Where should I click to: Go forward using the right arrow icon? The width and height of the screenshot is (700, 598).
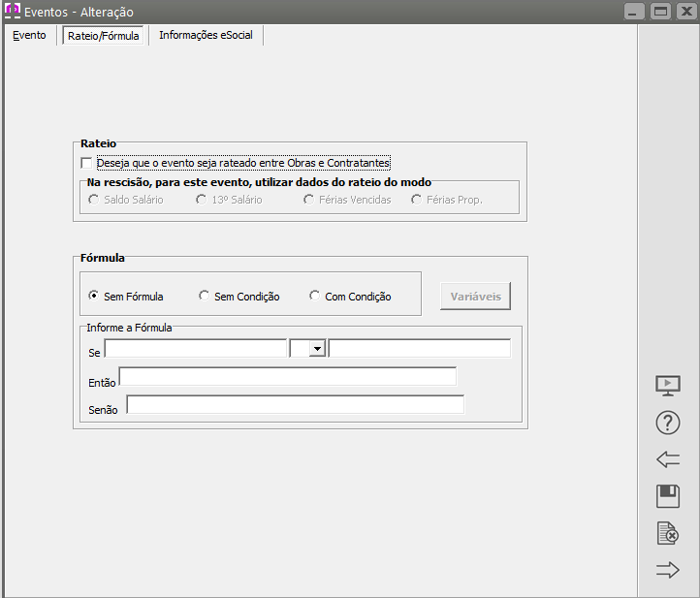pyautogui.click(x=668, y=570)
